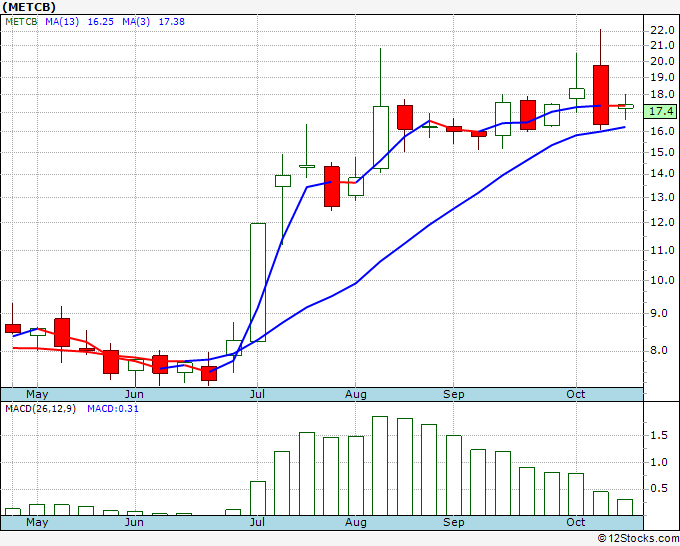Select the MA(13) legend label
Image resolution: width=680 pixels, height=546 pixels.
click(x=62, y=22)
